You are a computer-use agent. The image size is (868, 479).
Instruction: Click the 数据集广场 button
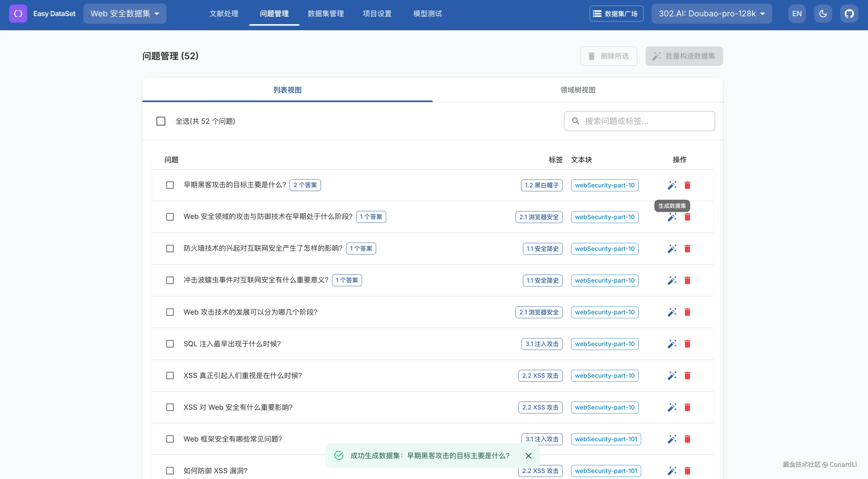[616, 13]
